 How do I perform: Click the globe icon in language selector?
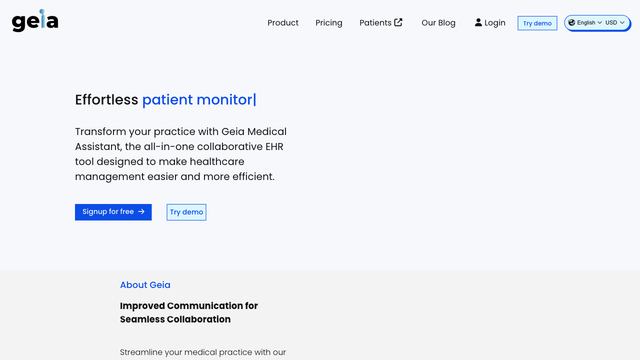571,22
